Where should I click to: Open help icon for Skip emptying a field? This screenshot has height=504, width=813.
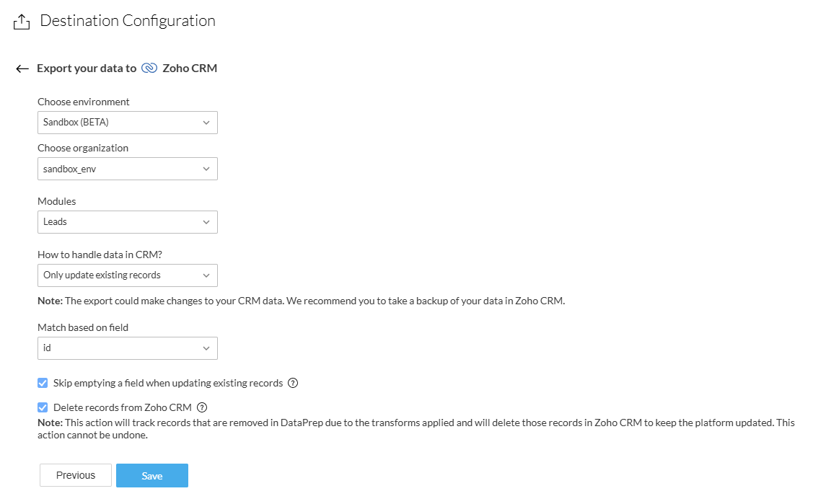(x=293, y=384)
